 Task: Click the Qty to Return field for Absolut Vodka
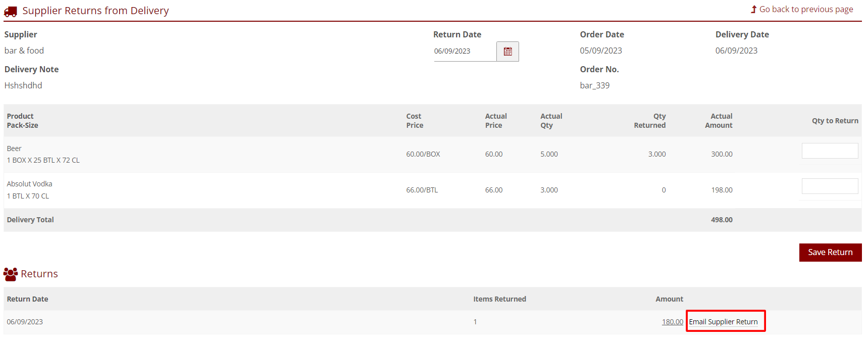pyautogui.click(x=830, y=186)
